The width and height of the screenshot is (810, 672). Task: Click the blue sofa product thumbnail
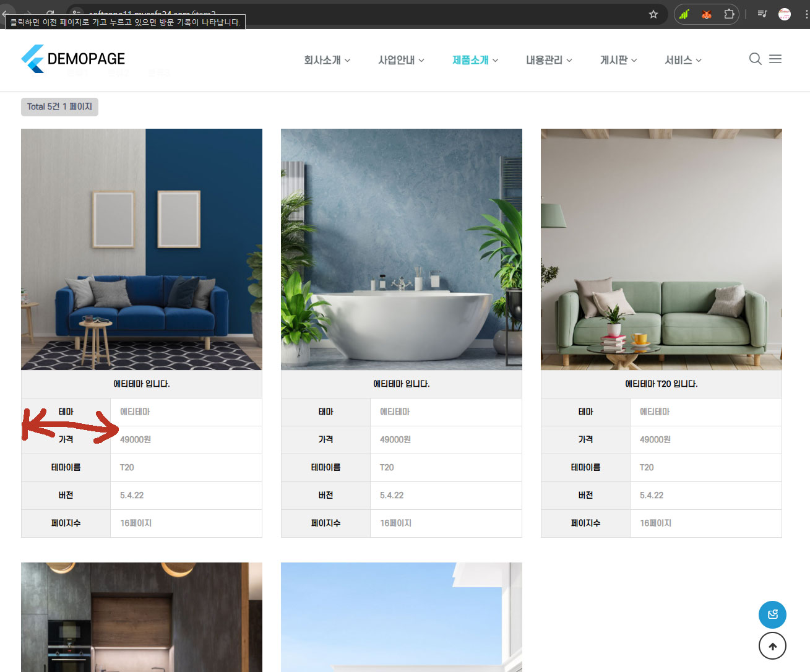(x=142, y=249)
